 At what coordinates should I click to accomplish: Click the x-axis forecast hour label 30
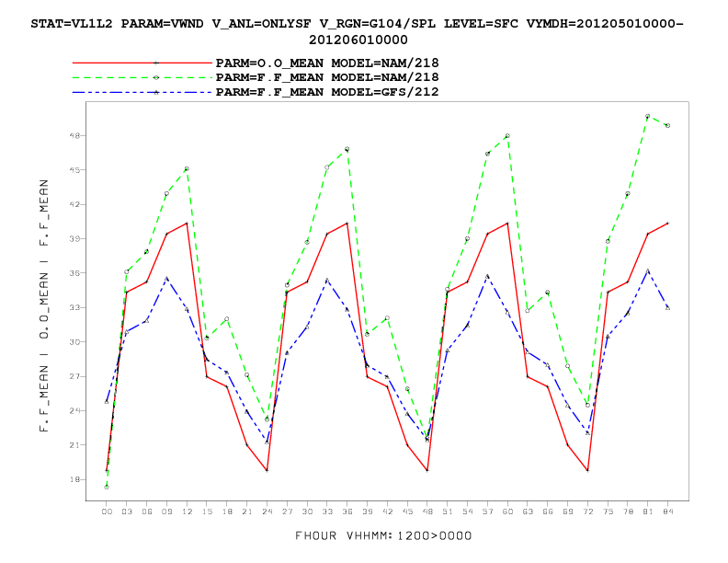click(x=307, y=511)
